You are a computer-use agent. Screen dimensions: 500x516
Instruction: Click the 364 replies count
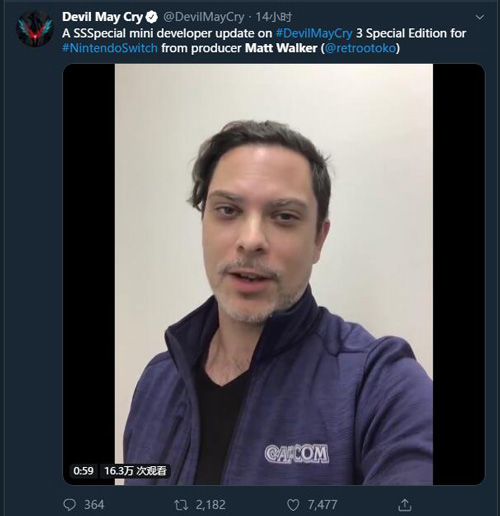point(94,505)
